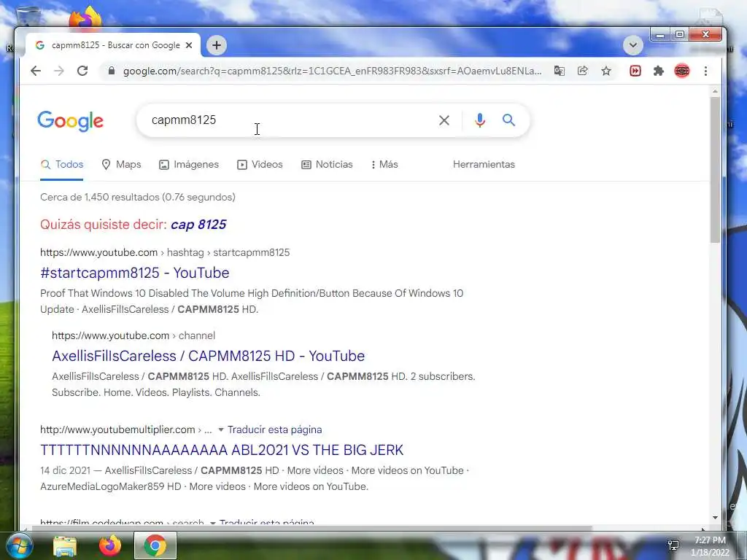Clear the search box with the X icon
This screenshot has height=560, width=747.
[444, 120]
